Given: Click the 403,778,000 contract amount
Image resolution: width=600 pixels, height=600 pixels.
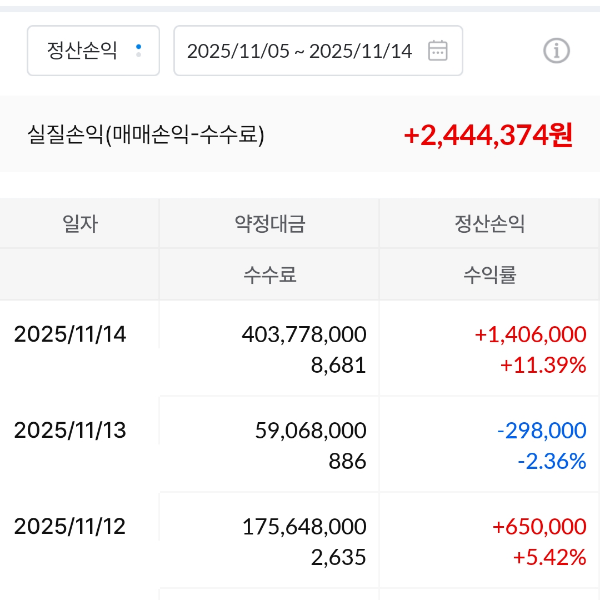Looking at the screenshot, I should click(304, 334).
